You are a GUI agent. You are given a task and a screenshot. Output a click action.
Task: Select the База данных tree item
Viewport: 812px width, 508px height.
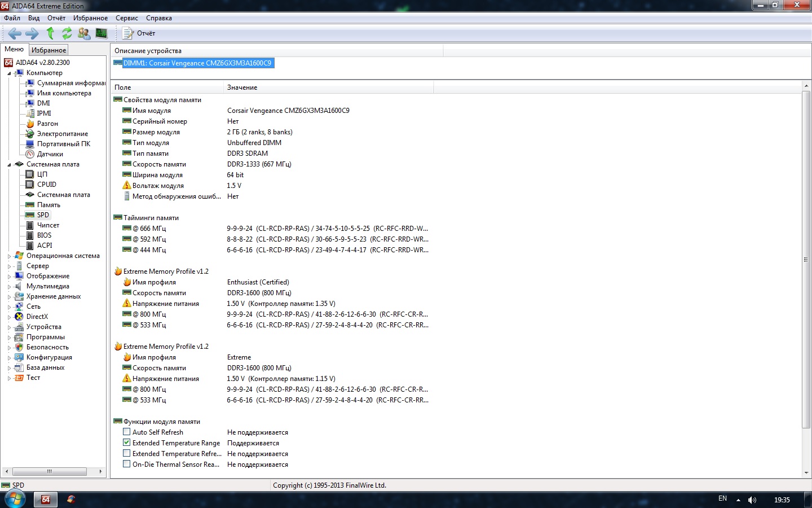[x=46, y=367]
